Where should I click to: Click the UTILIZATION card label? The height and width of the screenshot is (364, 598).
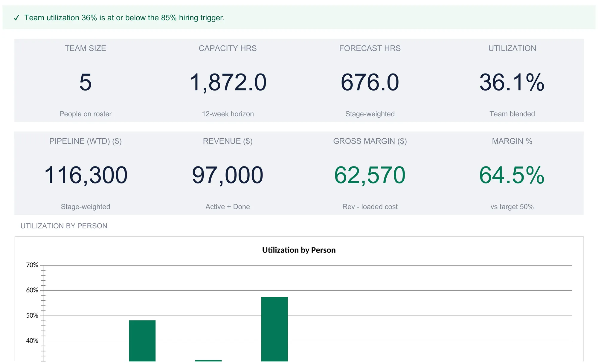point(512,48)
